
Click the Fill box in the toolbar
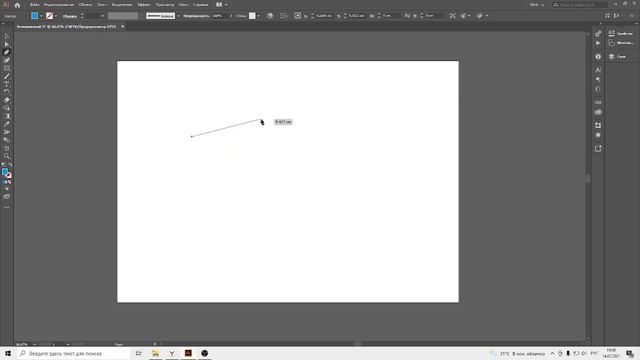click(x=5, y=172)
